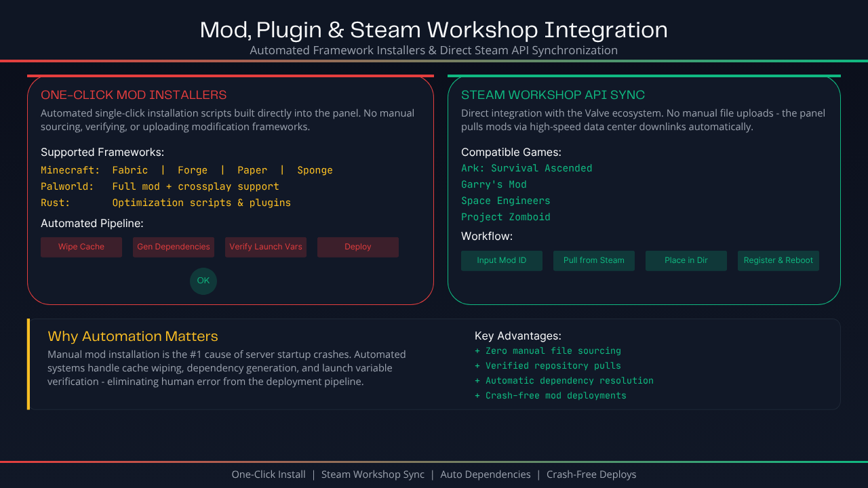Click '+ Verified repository pulls' line

tap(548, 366)
